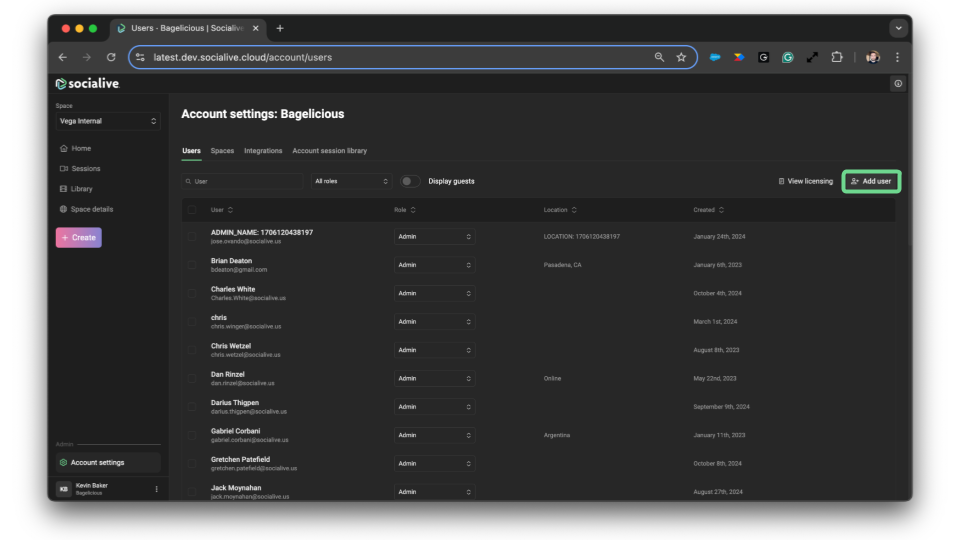960x540 pixels.
Task: Open the Vega Internal space selector
Action: tap(108, 121)
